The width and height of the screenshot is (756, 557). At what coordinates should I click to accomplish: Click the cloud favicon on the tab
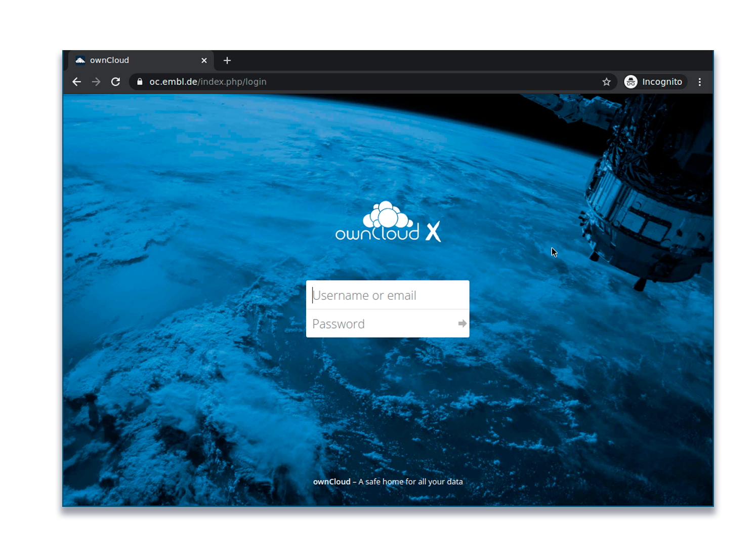pyautogui.click(x=80, y=60)
